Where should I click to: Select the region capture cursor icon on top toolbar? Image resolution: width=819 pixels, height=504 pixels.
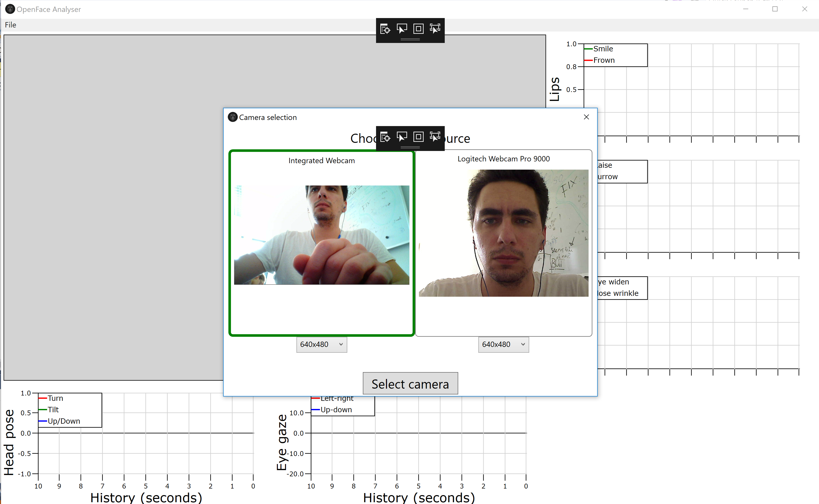435,29
